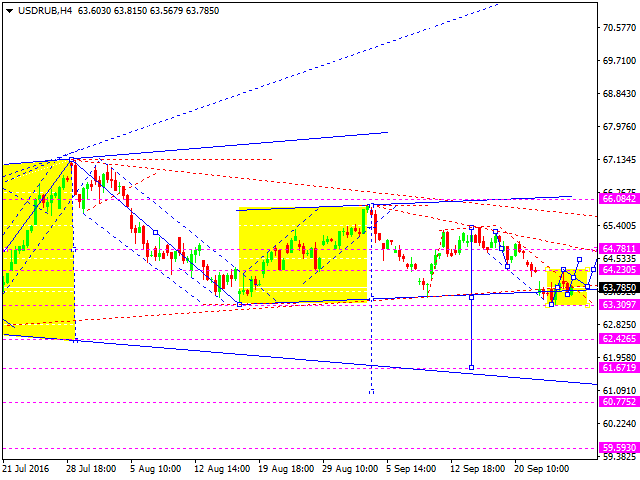Click the 12 Aug 14:00 time label
This screenshot has height=480, width=640.
tap(222, 469)
